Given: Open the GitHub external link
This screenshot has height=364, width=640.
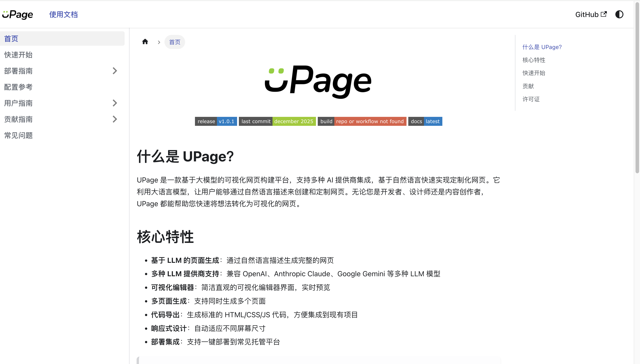Looking at the screenshot, I should (591, 14).
